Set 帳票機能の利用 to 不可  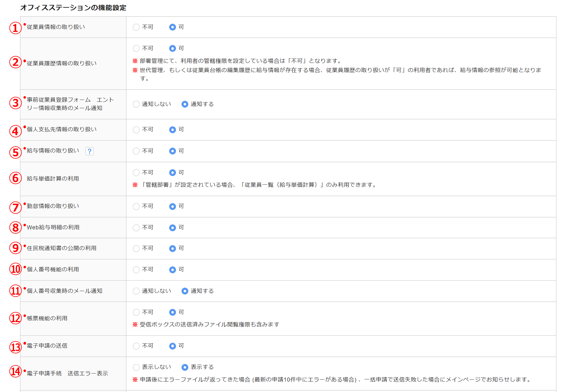coord(136,312)
